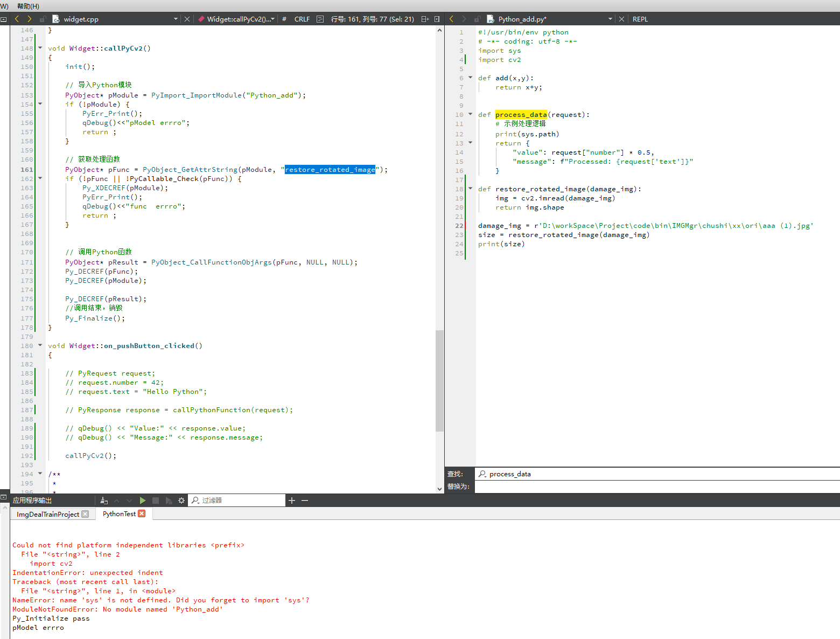Click the Python_add.py file icon
The height and width of the screenshot is (639, 840).
click(490, 19)
